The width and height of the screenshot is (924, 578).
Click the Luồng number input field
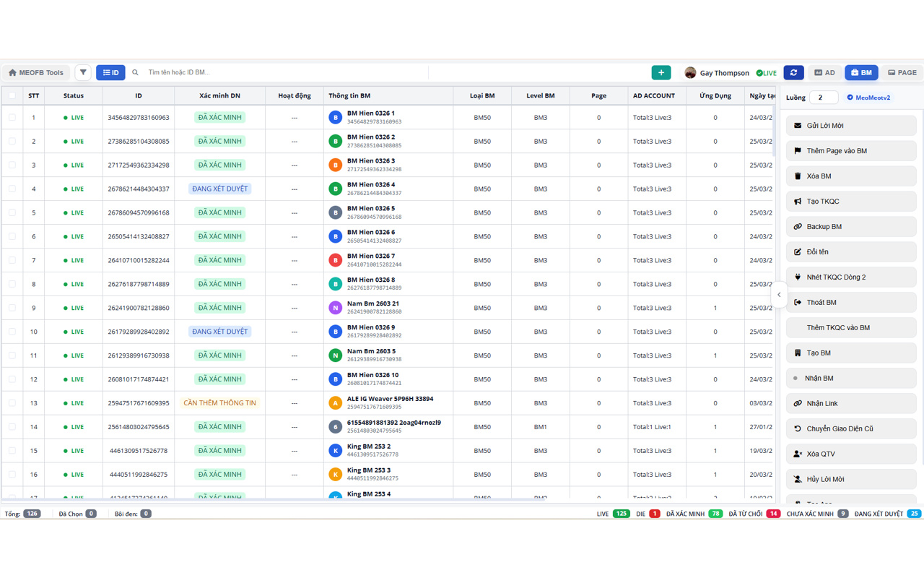pyautogui.click(x=824, y=97)
